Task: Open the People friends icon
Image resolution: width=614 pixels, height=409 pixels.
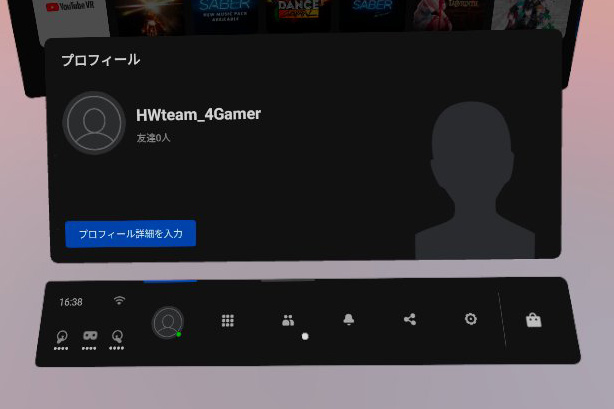Action: coord(288,320)
